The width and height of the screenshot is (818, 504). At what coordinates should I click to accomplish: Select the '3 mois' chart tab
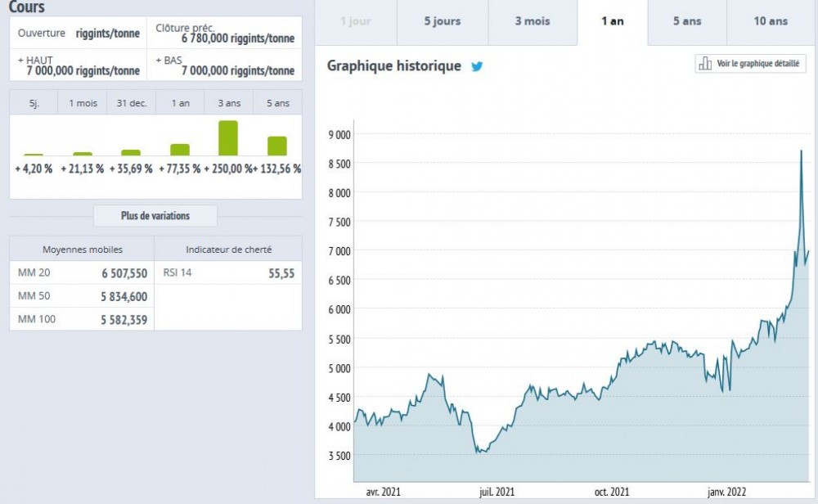(533, 21)
